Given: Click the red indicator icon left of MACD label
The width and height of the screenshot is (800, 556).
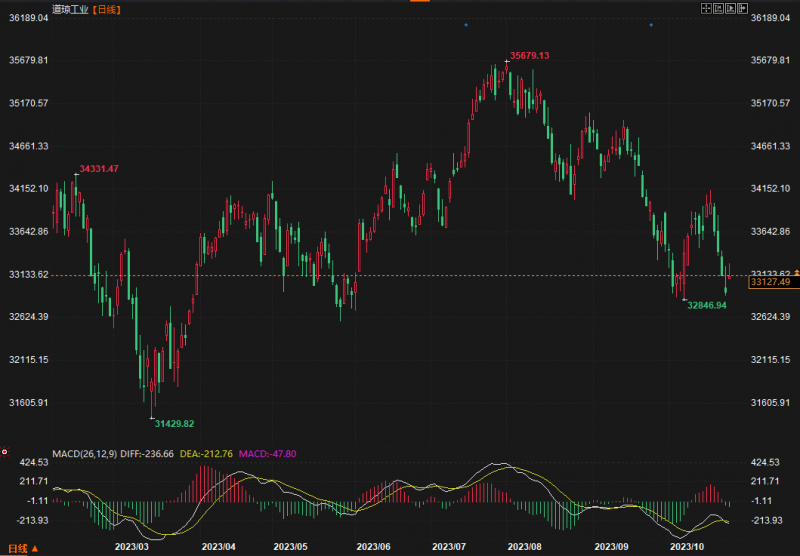Looking at the screenshot, I should [x=5, y=453].
